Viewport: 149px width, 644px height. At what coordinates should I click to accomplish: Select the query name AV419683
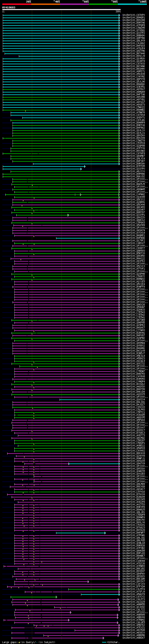(9, 7)
